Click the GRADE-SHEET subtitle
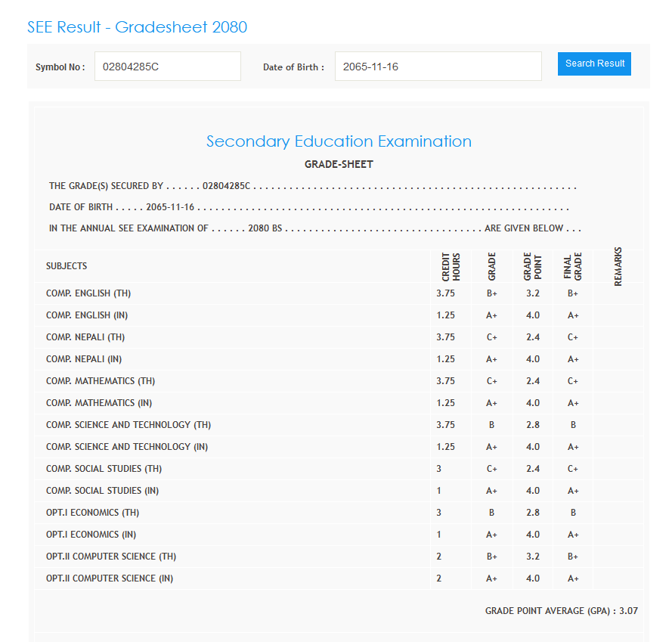672x642 pixels. pyautogui.click(x=339, y=164)
